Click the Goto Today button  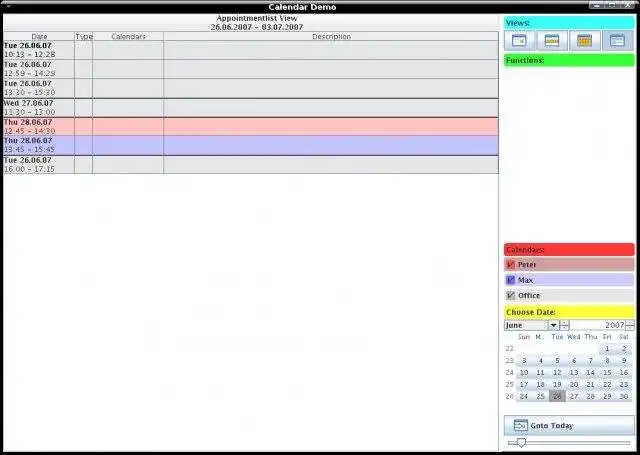(569, 426)
